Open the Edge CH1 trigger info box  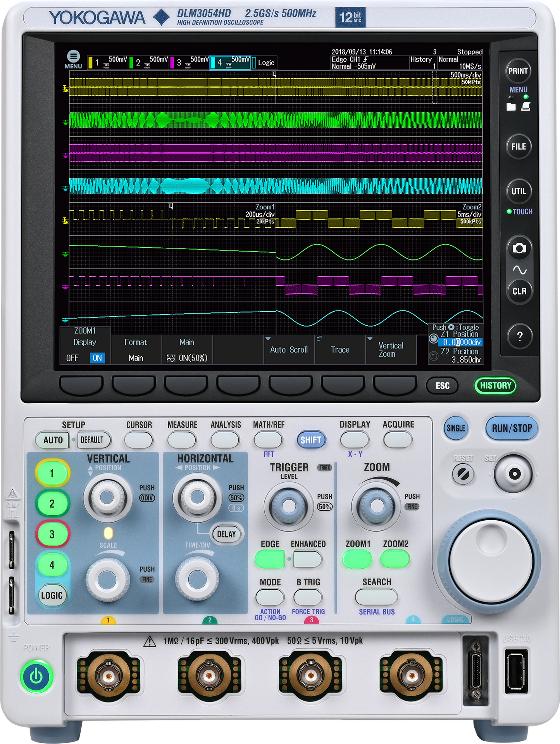pyautogui.click(x=370, y=63)
